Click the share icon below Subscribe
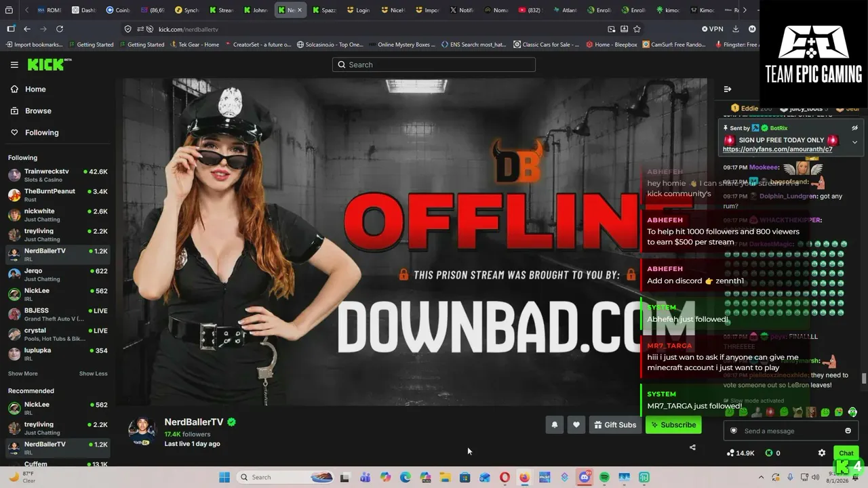868x488 pixels. (x=692, y=447)
